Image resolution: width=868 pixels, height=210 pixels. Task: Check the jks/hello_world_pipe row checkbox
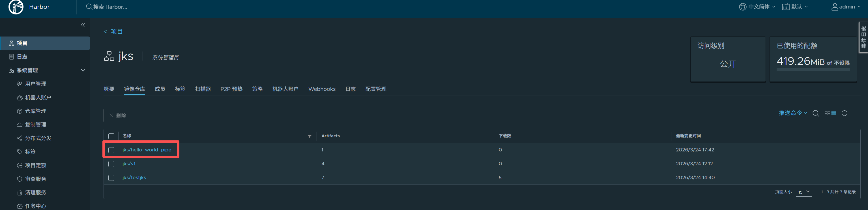pos(111,150)
